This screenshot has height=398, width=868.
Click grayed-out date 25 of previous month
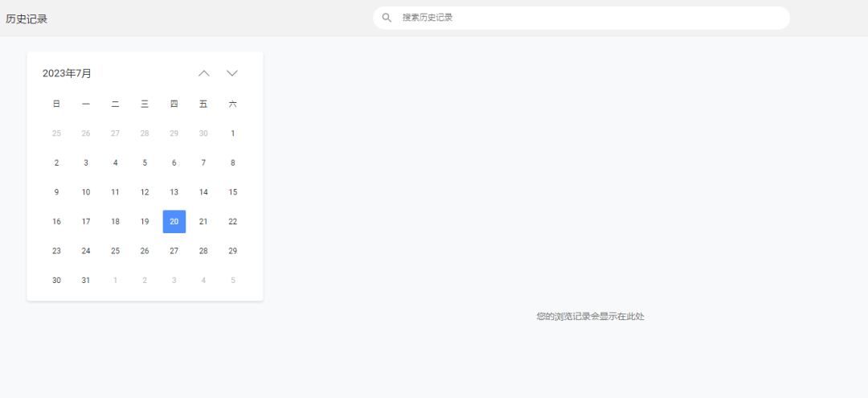(56, 133)
